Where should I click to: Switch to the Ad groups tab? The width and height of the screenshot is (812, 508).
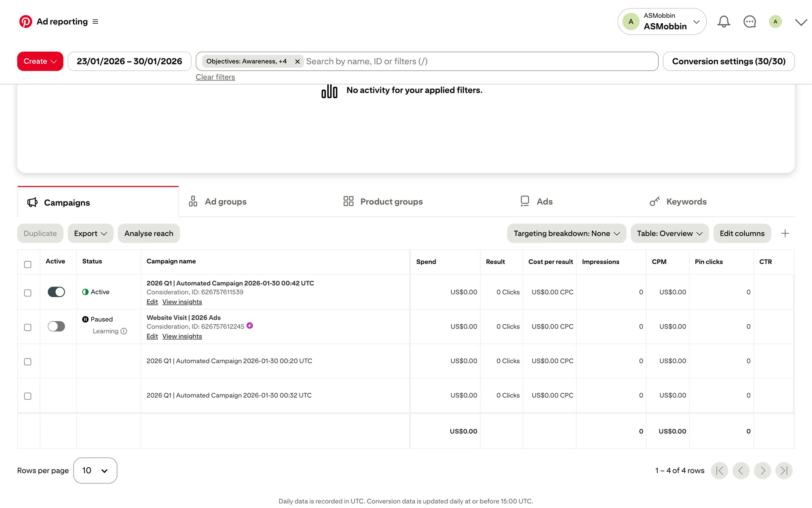coord(225,202)
